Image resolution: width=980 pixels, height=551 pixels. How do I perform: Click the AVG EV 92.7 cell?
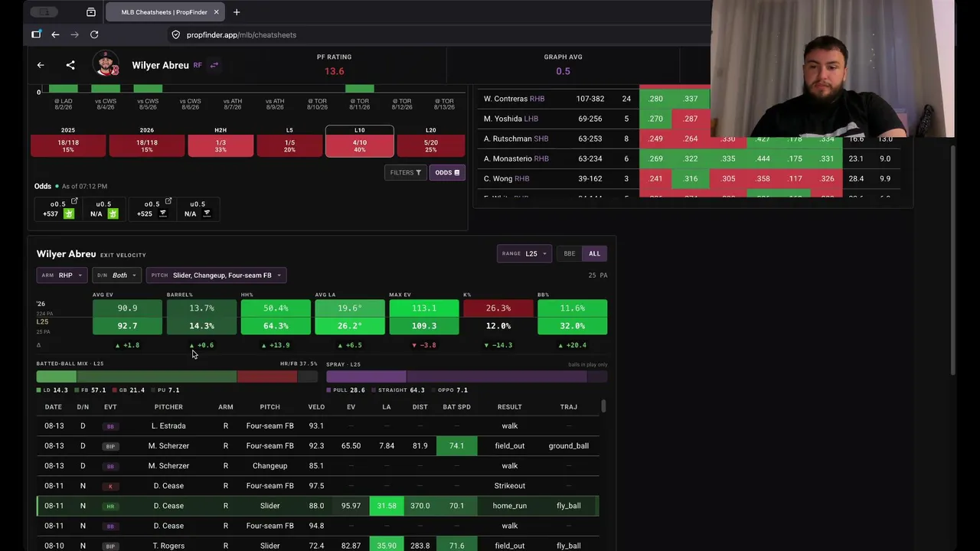[x=127, y=326]
